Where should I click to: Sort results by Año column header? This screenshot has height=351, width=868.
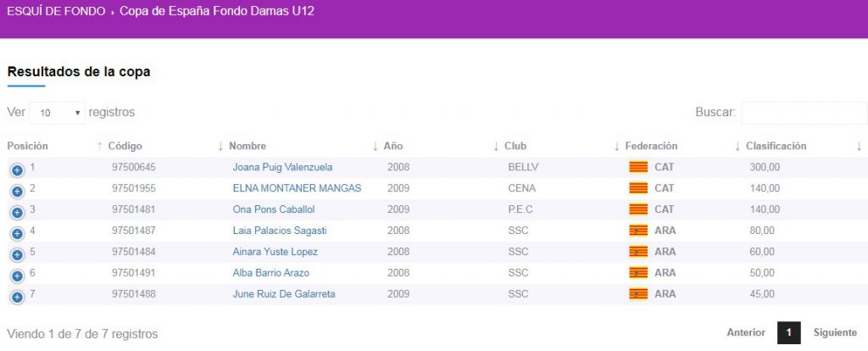click(x=392, y=146)
